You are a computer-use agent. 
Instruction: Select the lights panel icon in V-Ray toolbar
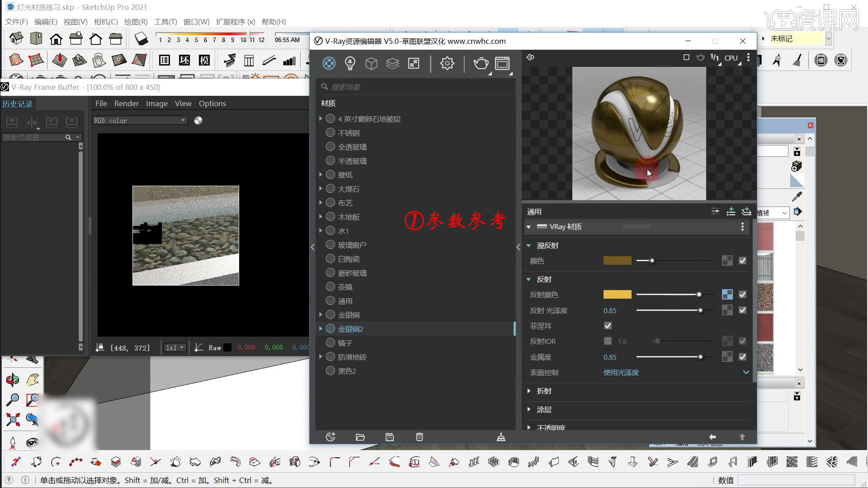(x=350, y=64)
